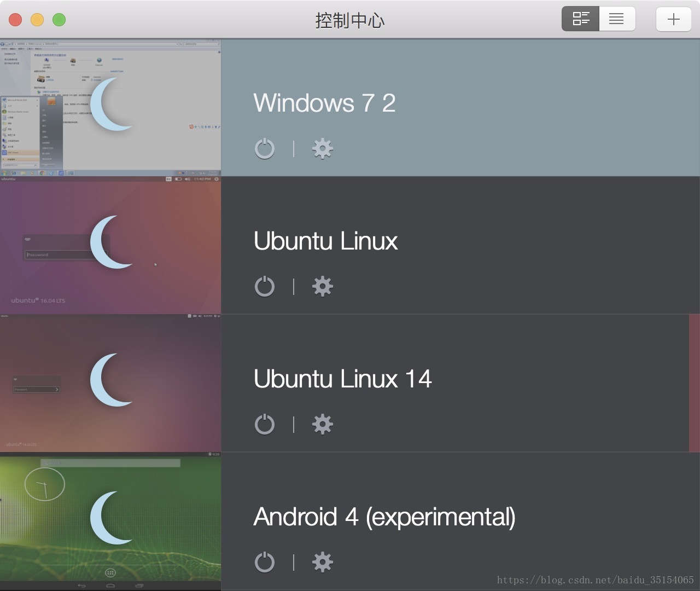Image resolution: width=700 pixels, height=591 pixels.
Task: Click the power icon for Windows 7 2
Action: point(265,148)
